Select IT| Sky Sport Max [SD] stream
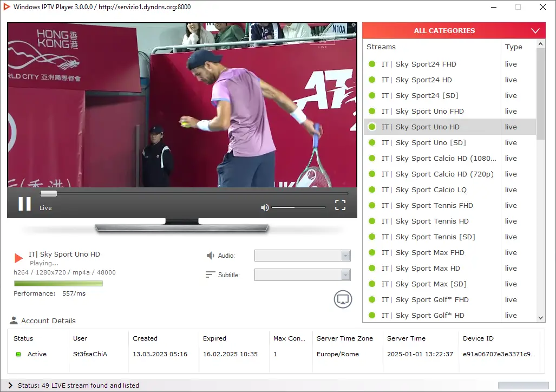The height and width of the screenshot is (392, 556). click(450, 284)
